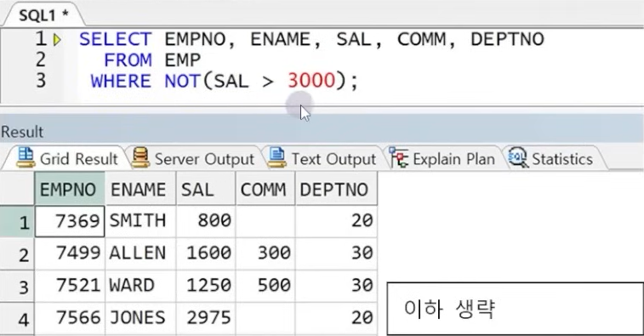Select the ENAME cell SMITH
Image resolution: width=644 pixels, height=336 pixels.
tap(140, 221)
